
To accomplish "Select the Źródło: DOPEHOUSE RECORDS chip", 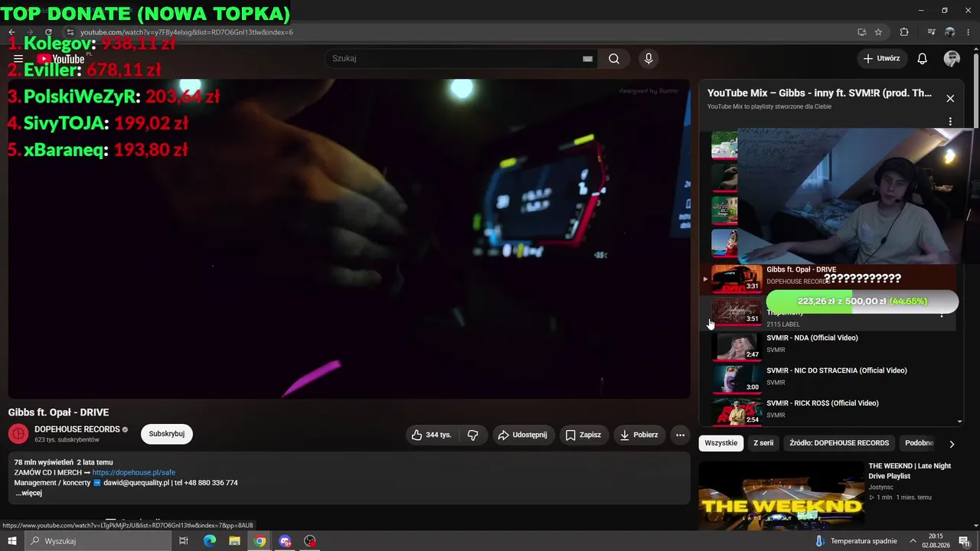I will 839,443.
